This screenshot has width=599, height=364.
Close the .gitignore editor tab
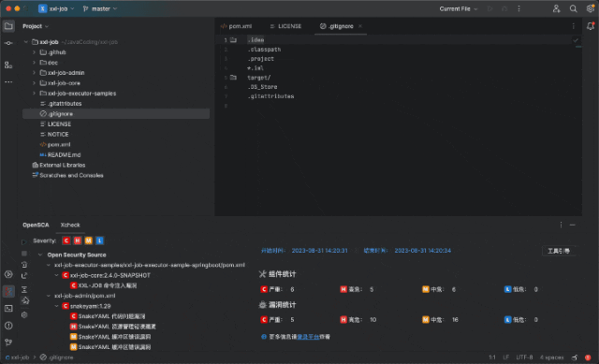[360, 26]
